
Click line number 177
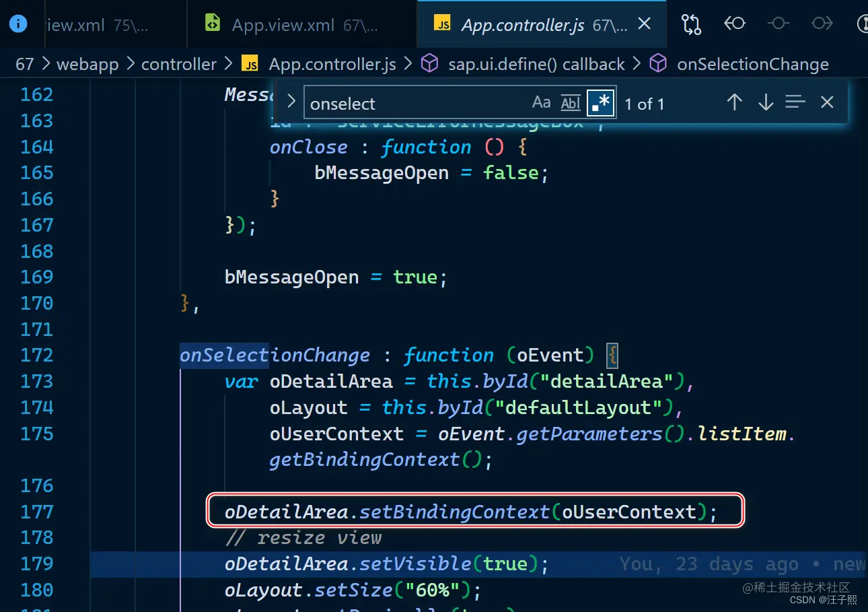37,512
